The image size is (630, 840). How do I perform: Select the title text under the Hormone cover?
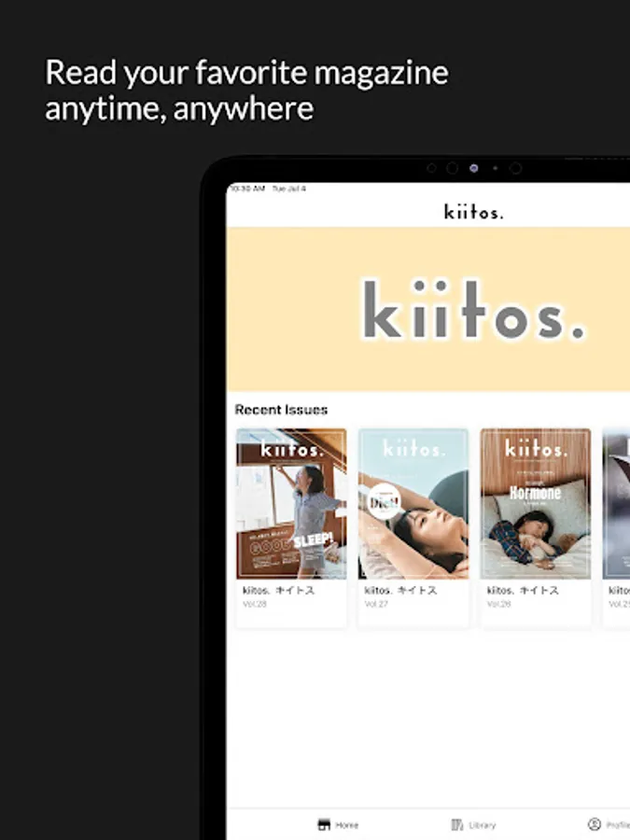(x=523, y=591)
